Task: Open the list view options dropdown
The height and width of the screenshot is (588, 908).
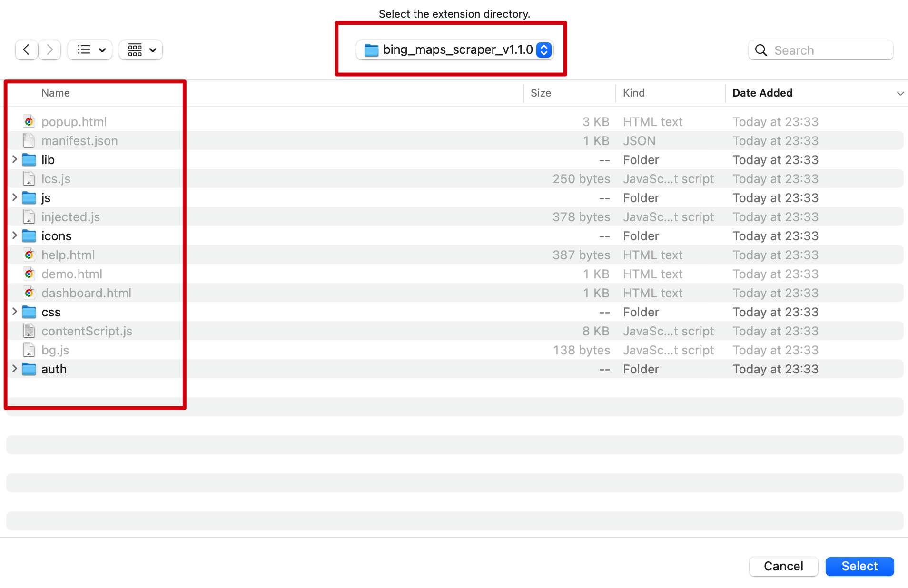Action: [x=90, y=50]
